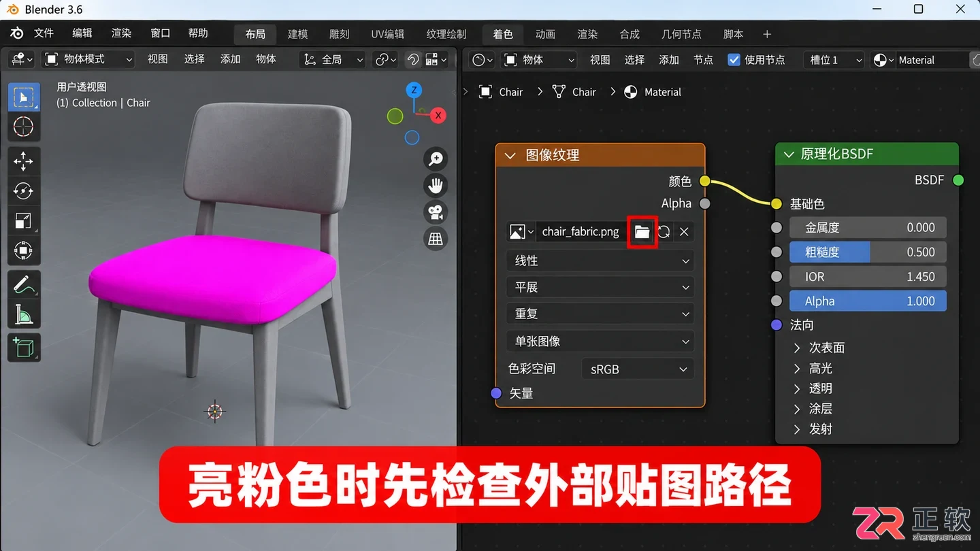Viewport: 980px width, 551px height.
Task: Click the blue Z axis gizmo
Action: (414, 90)
